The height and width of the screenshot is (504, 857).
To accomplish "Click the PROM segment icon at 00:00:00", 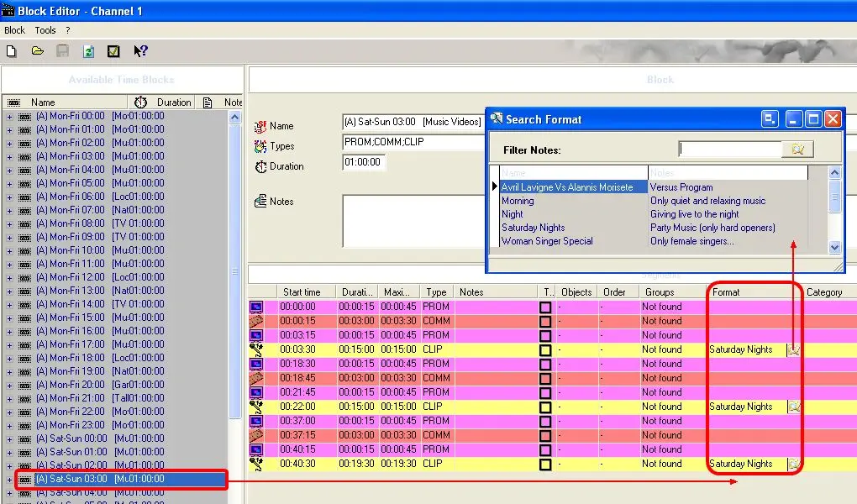I will pos(256,307).
